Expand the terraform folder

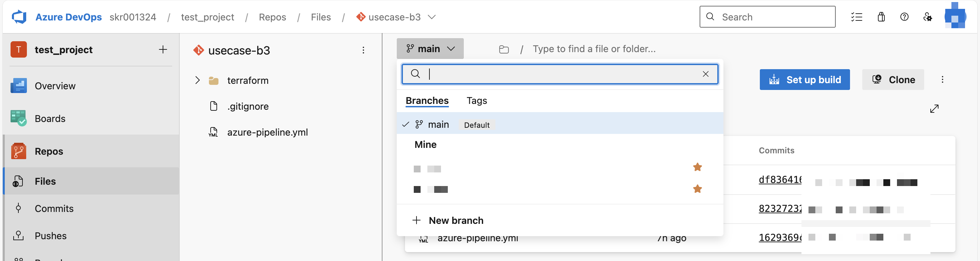(197, 80)
